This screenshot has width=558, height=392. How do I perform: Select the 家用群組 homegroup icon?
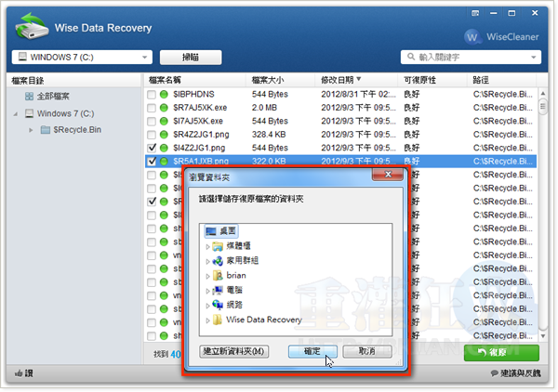coord(217,261)
